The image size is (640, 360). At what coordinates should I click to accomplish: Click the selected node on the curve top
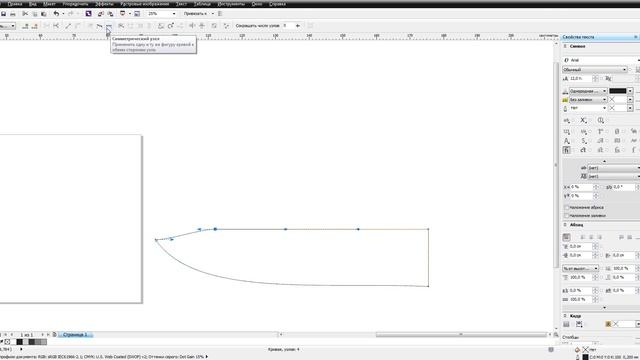(215, 229)
